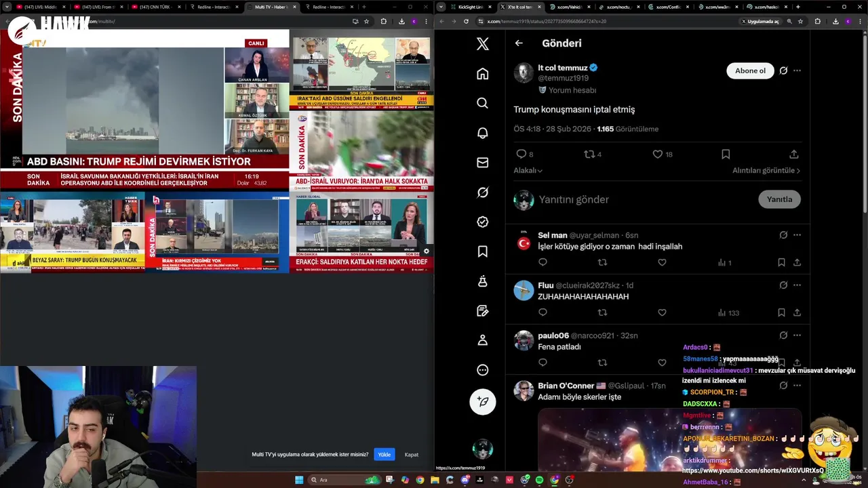The height and width of the screenshot is (488, 868).
Task: Open Windows Start menu
Action: [x=299, y=480]
